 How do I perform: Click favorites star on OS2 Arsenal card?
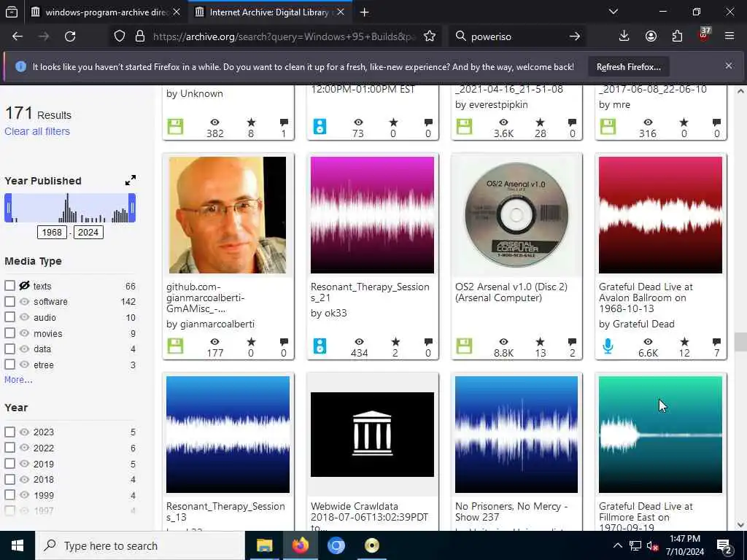(x=540, y=342)
